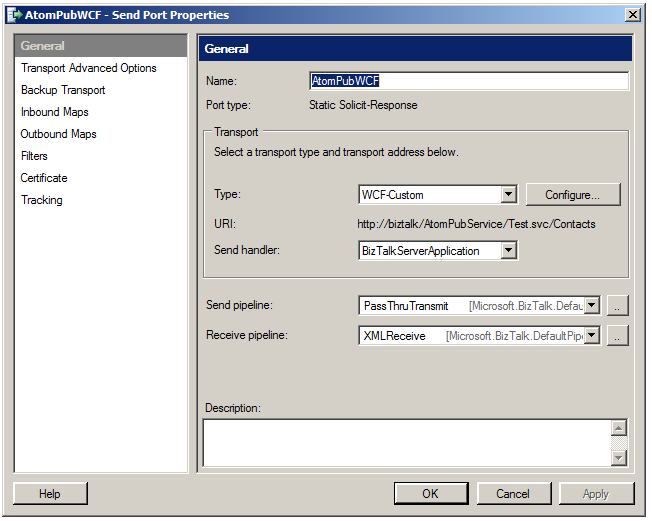
Task: Close the Send Port Properties dialog
Action: tap(632, 15)
